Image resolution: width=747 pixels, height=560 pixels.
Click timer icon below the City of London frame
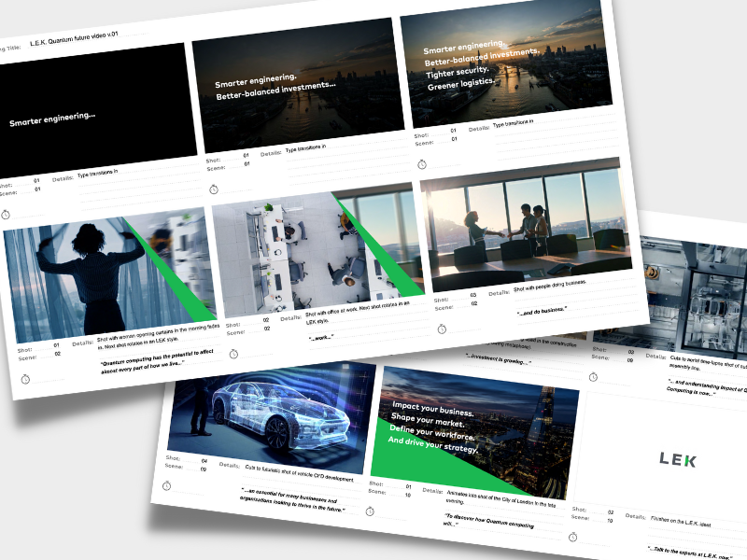tap(371, 511)
